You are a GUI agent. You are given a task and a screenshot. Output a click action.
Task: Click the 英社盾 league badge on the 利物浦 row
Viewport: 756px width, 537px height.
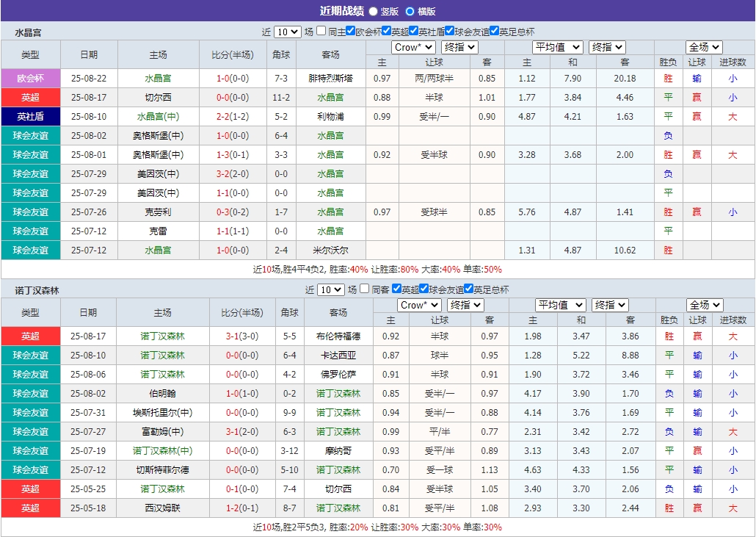pos(30,116)
